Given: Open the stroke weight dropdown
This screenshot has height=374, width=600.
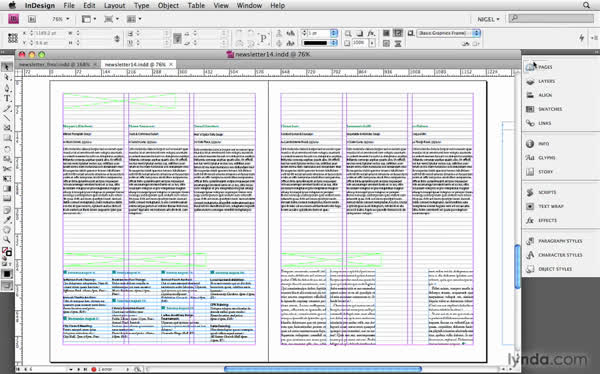Looking at the screenshot, I should pos(334,33).
